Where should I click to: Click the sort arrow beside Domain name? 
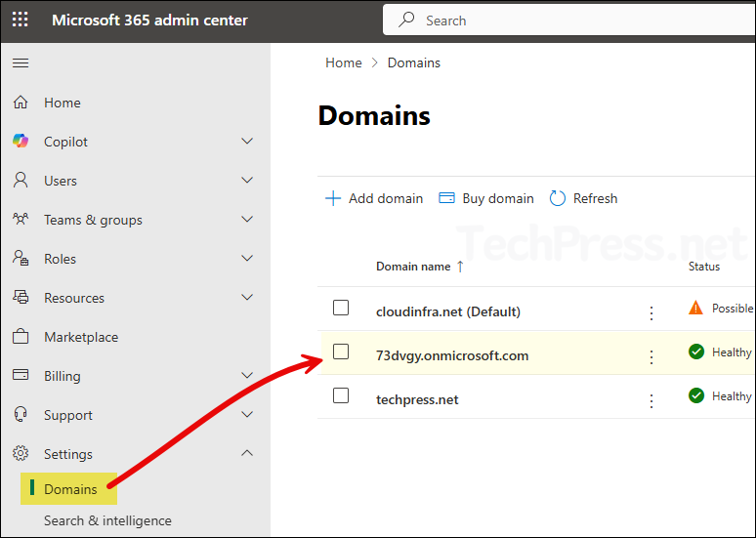click(x=460, y=267)
